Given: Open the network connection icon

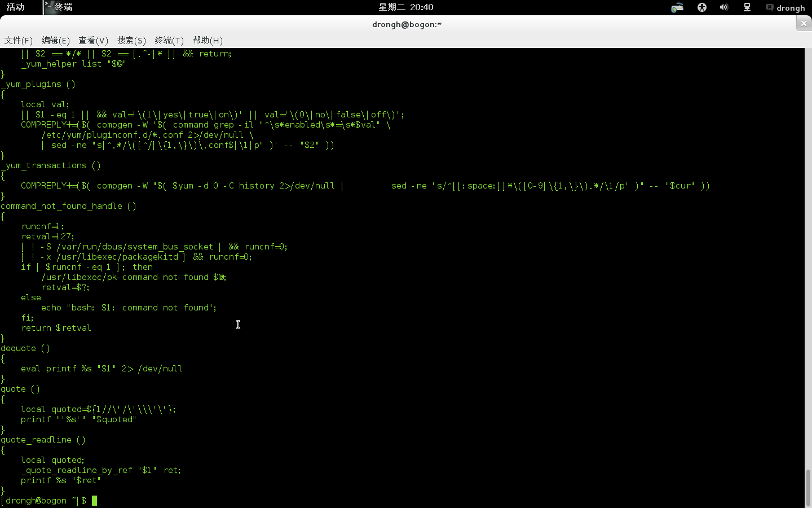Looking at the screenshot, I should click(x=747, y=7).
